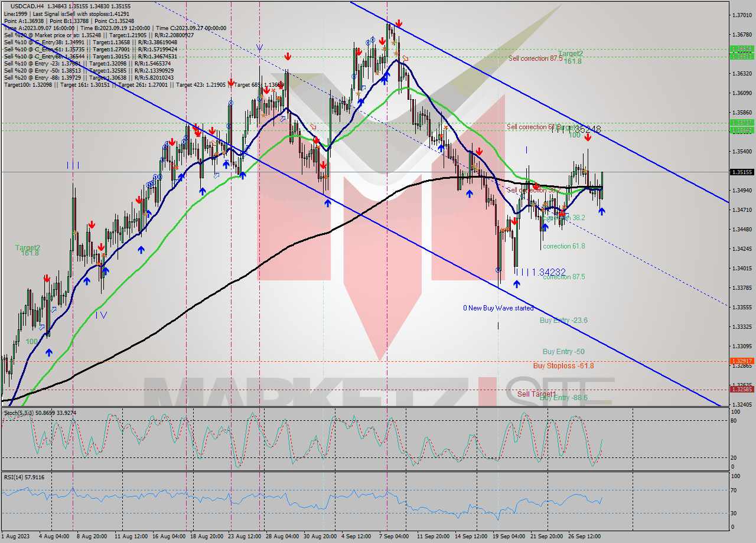
Task: Click the 'Sell correction 87.5' label
Action: pyautogui.click(x=536, y=58)
